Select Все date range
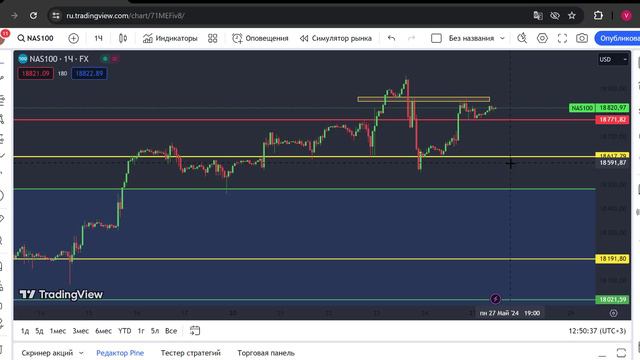The height and width of the screenshot is (360, 640). [x=171, y=331]
